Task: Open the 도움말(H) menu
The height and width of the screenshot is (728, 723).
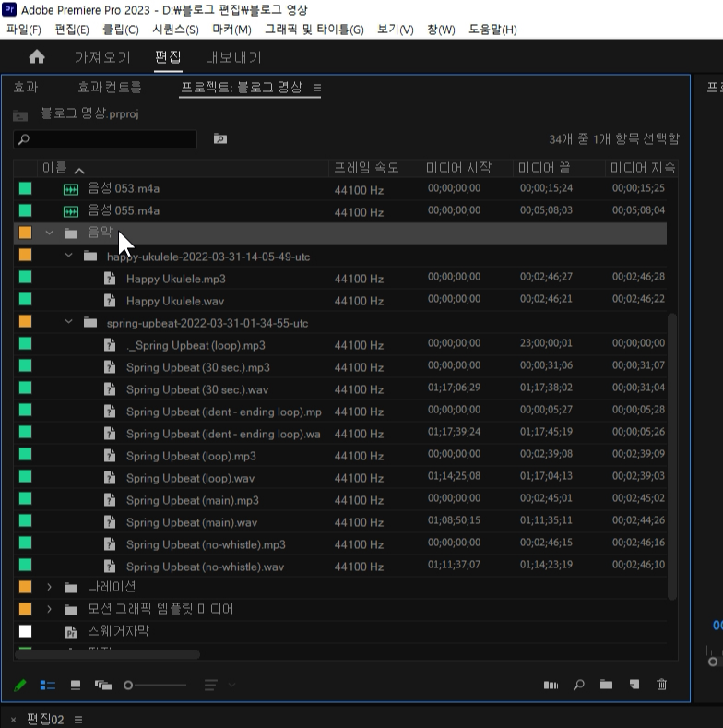Action: [492, 30]
